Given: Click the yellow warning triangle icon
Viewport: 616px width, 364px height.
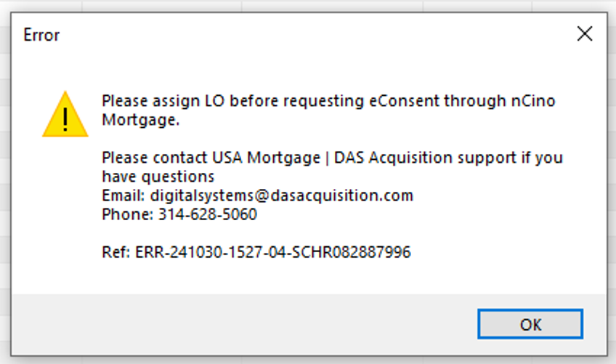Looking at the screenshot, I should point(65,114).
